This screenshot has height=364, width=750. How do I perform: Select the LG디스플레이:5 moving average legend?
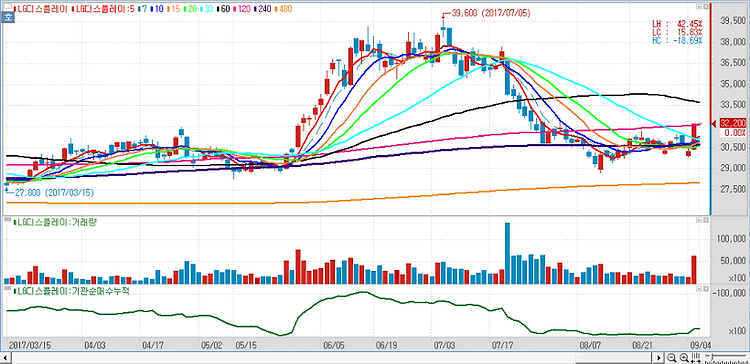click(102, 9)
